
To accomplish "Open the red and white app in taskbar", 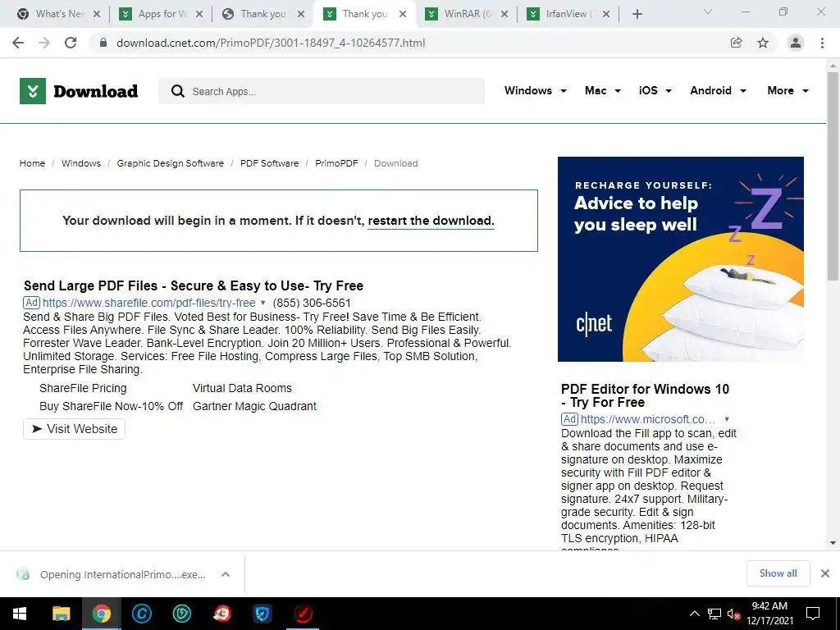I will [222, 614].
